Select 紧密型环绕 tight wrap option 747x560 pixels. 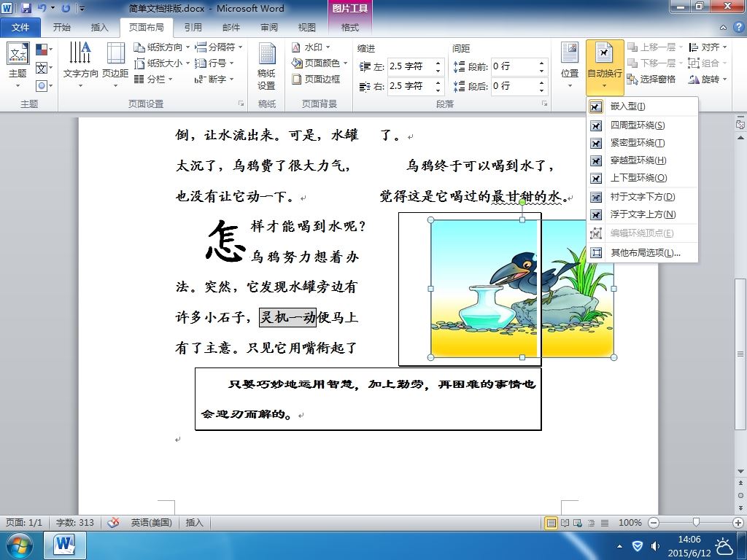tap(642, 143)
